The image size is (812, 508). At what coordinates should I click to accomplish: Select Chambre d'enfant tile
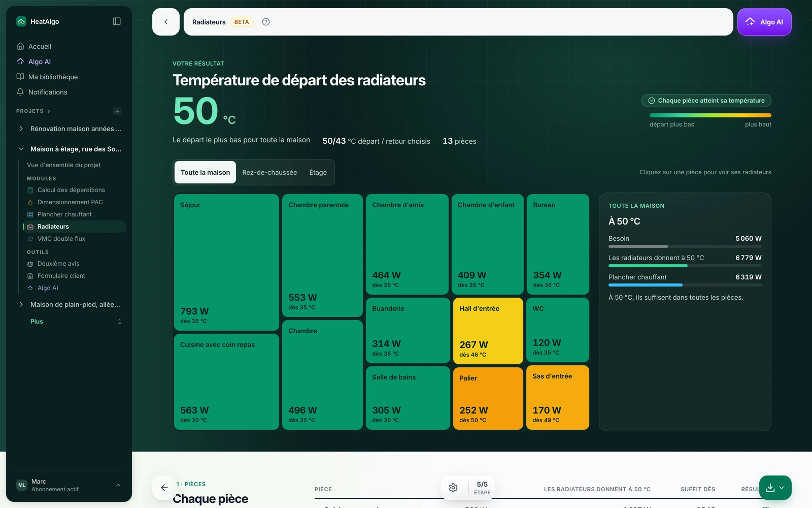(488, 244)
